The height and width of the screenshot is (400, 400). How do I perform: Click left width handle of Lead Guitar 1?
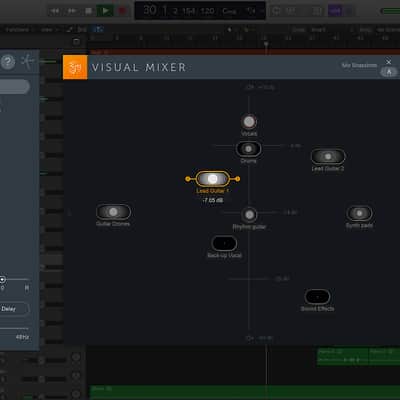188,179
